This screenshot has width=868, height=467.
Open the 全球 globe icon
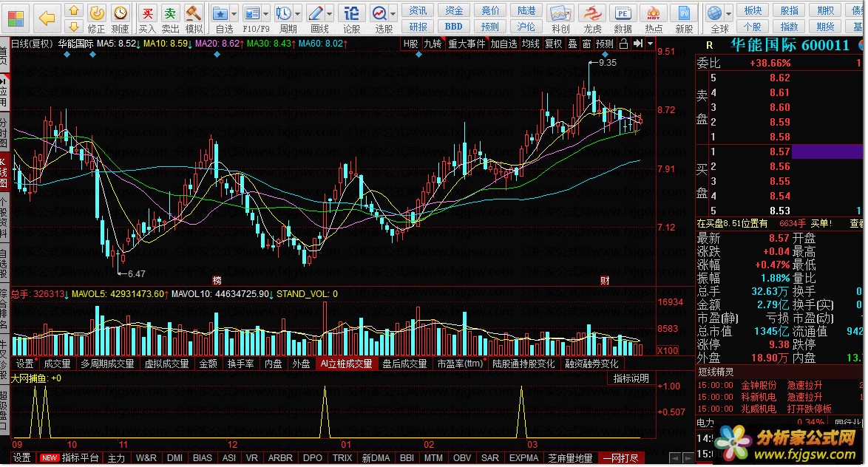point(715,13)
